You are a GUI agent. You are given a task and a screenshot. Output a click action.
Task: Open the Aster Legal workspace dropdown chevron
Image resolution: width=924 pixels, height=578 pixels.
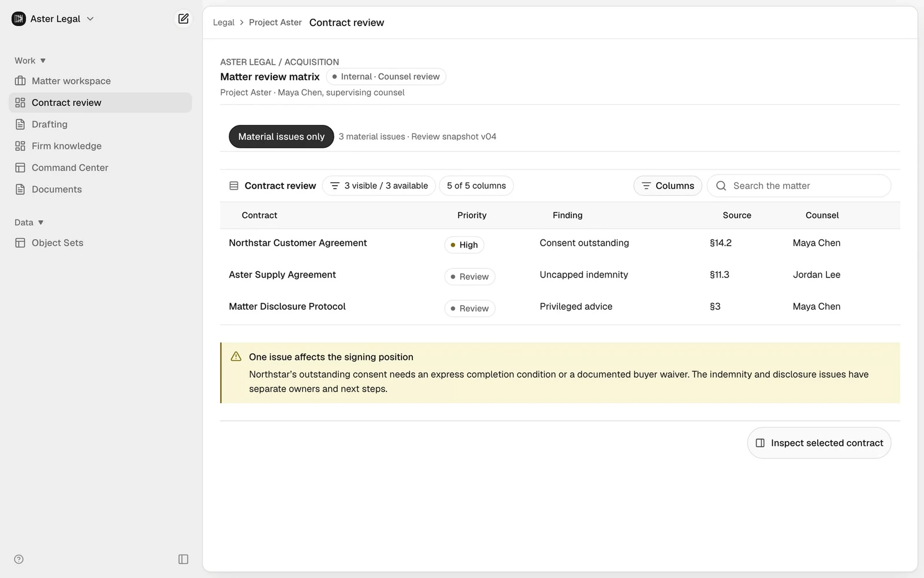90,18
